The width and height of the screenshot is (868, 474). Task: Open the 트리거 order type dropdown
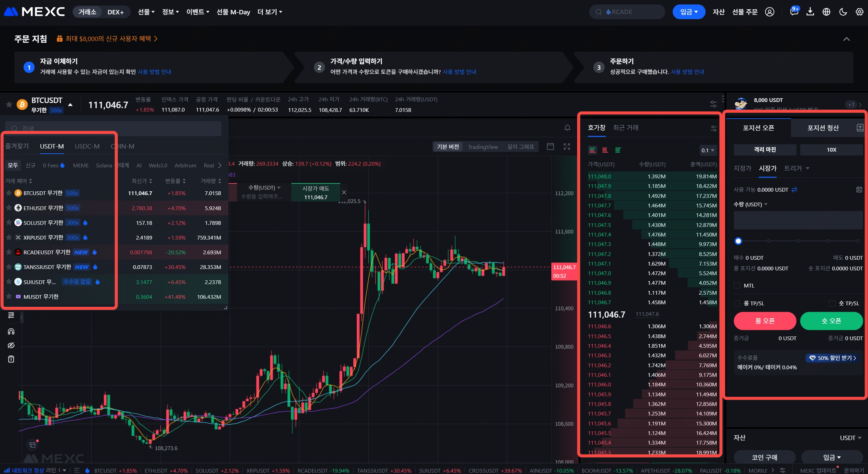(x=797, y=168)
